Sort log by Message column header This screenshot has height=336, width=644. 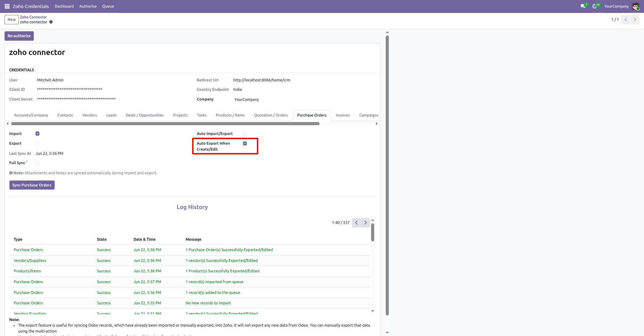pos(194,239)
